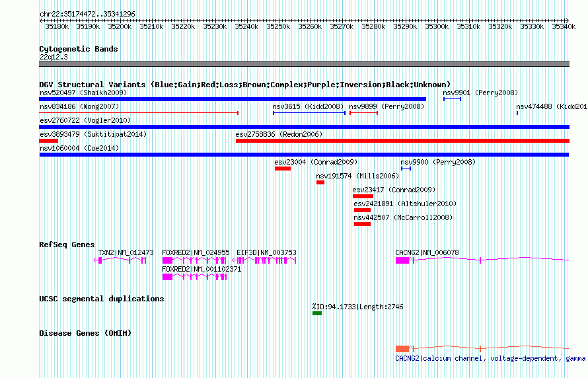Select the nsv9901 (Perry2008) variant marker
The height and width of the screenshot is (378, 588).
(453, 99)
